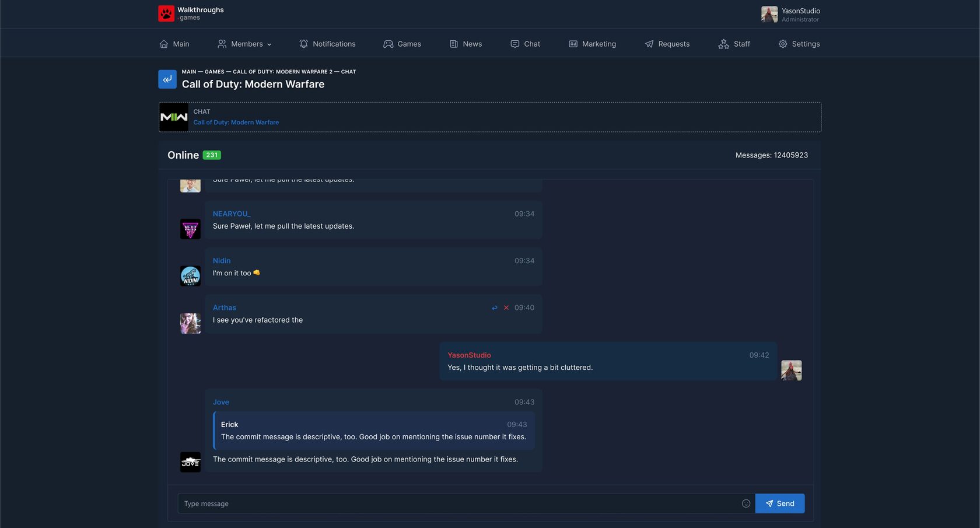Reply to Arthas's message with the arrow icon
Image resolution: width=980 pixels, height=528 pixels.
point(495,308)
